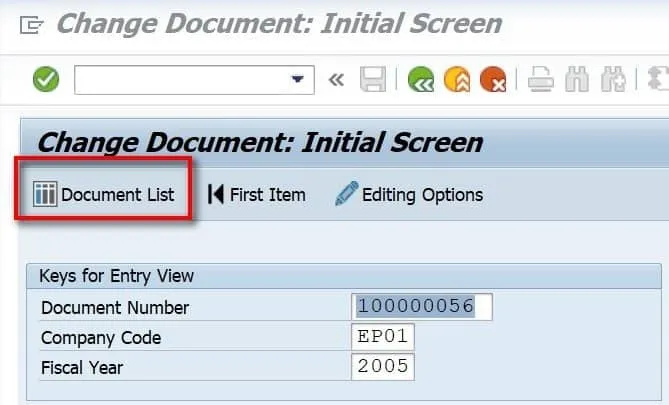Click the Print icon in toolbar
The image size is (669, 405).
coord(541,79)
